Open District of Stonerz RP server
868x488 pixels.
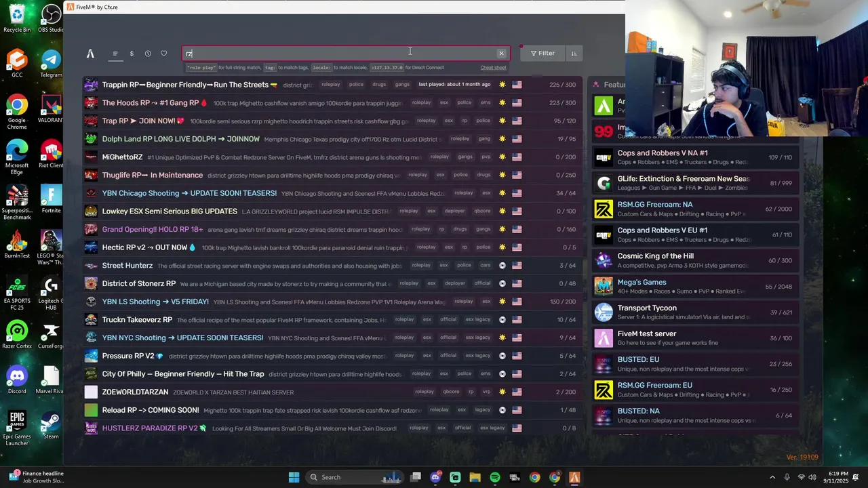point(332,283)
